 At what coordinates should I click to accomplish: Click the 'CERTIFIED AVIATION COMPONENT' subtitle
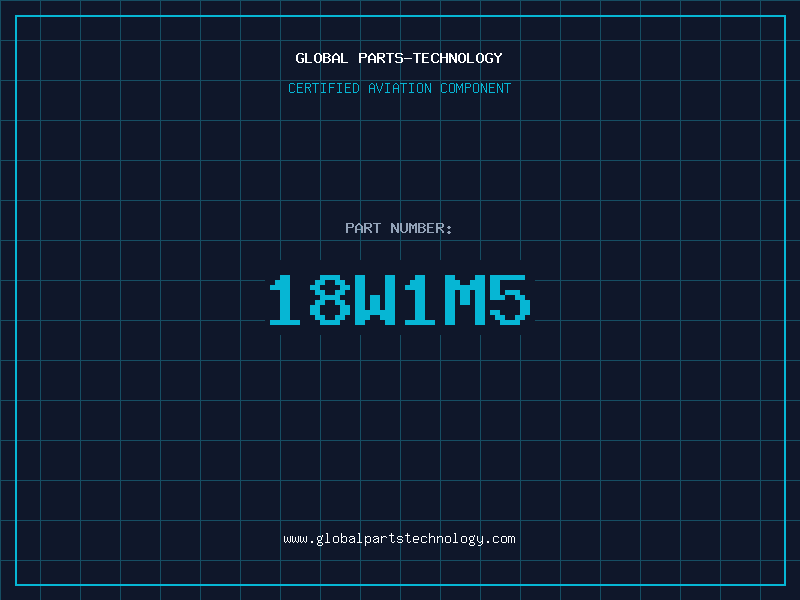click(399, 88)
